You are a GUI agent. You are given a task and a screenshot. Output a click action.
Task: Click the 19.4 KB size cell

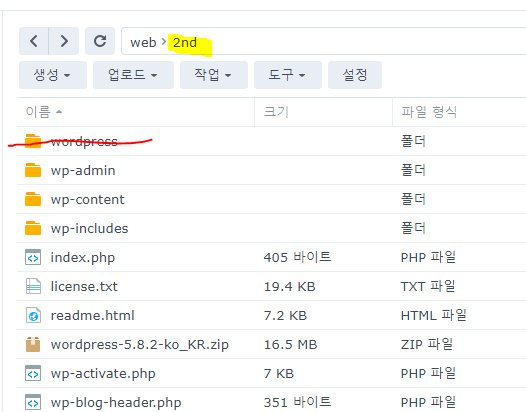pyautogui.click(x=290, y=287)
